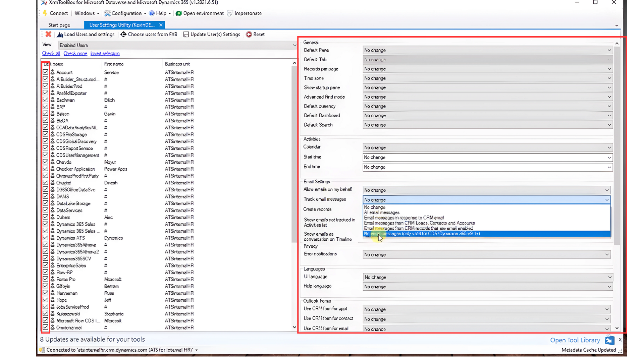Open the Calendar dropdown

pos(488,147)
